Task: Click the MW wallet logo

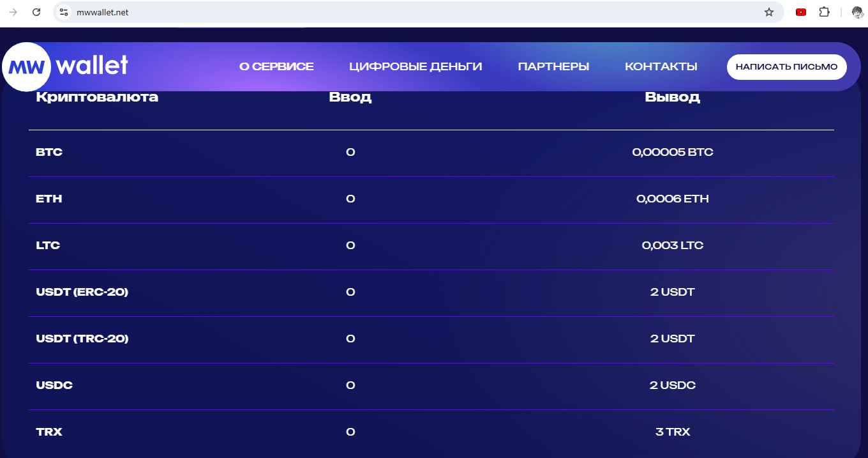Action: (x=66, y=66)
